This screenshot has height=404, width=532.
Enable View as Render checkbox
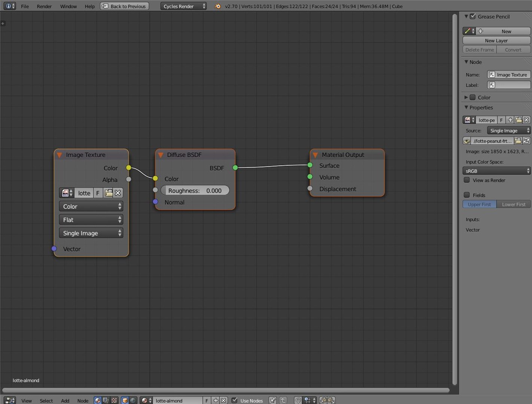point(467,180)
